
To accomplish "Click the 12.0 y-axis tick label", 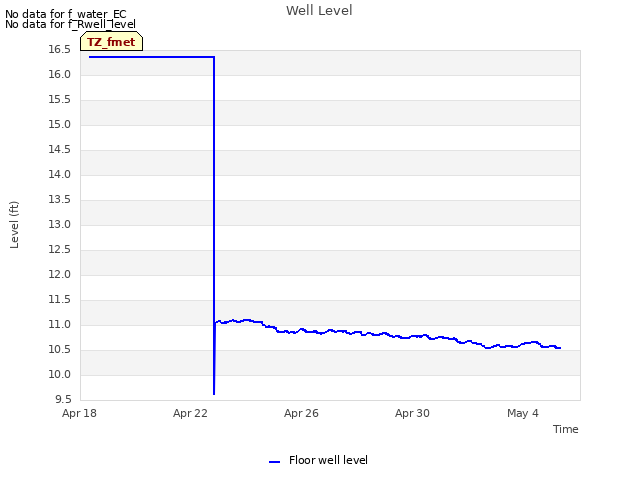I will pyautogui.click(x=60, y=274).
